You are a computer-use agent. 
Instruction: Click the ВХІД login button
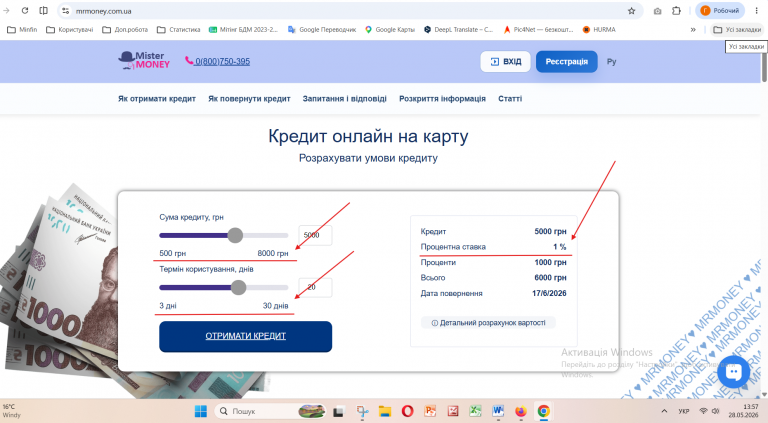(505, 62)
